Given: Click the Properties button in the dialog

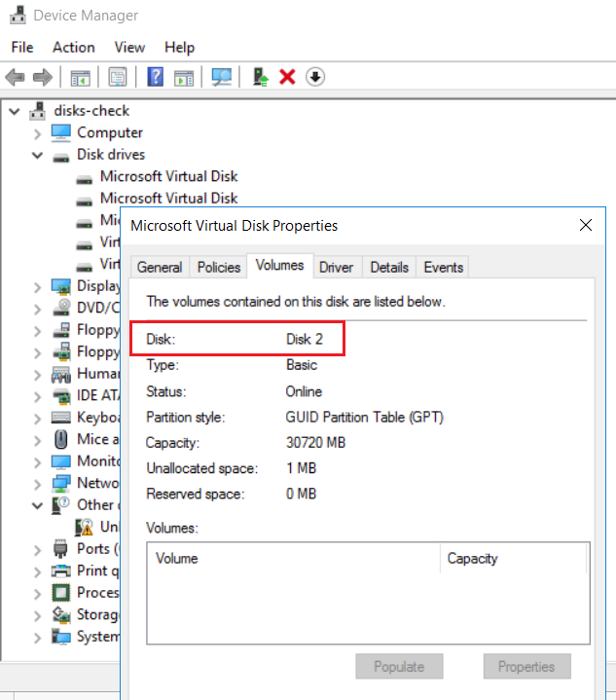Looking at the screenshot, I should click(x=526, y=667).
